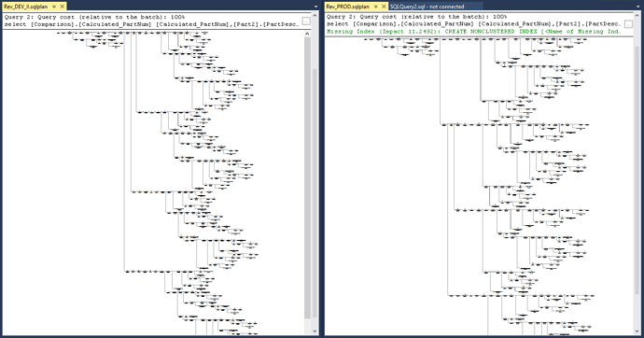Open right pane document list dropdown arrow
644x338 pixels.
click(637, 7)
